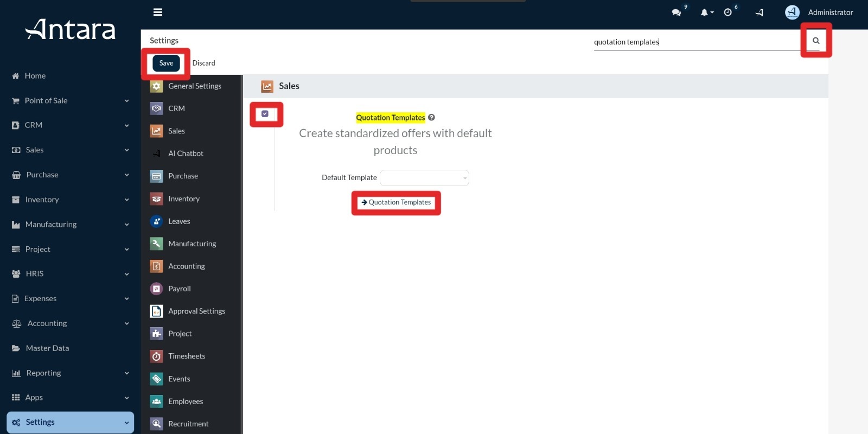Screen dimensions: 868x434
Task: Click the hamburger menu icon
Action: 158,12
